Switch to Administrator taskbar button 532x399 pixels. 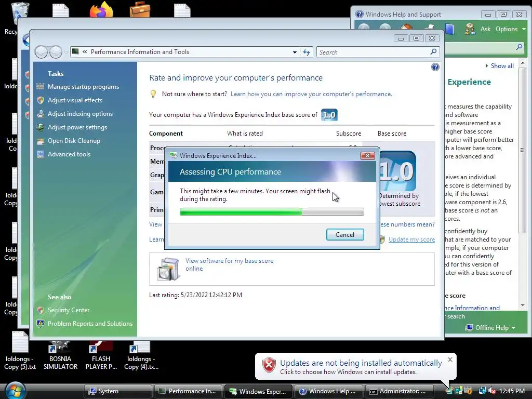click(398, 391)
